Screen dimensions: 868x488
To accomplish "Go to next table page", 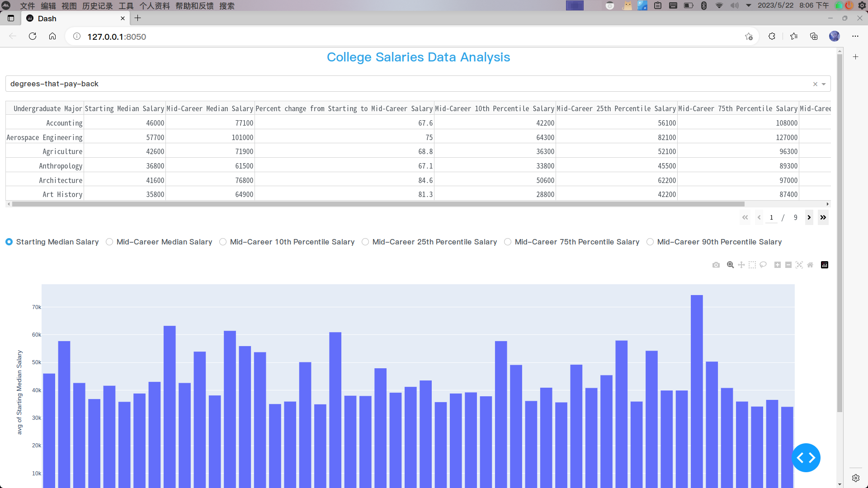I will coord(809,218).
